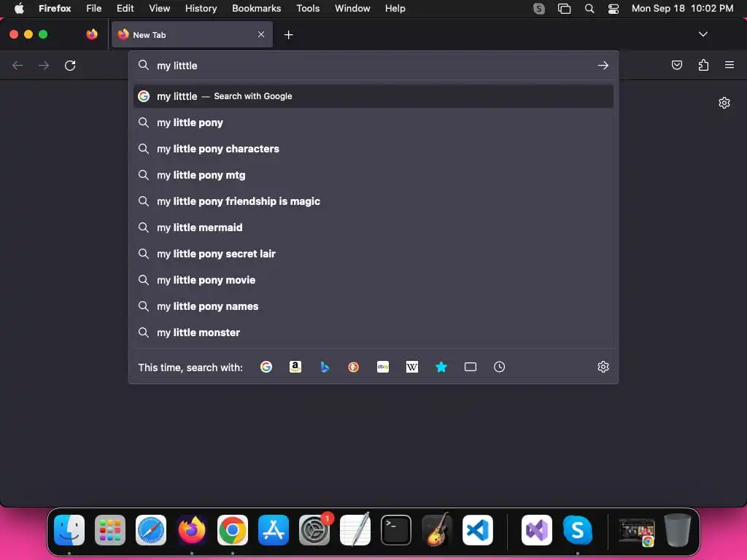This screenshot has height=560, width=747.
Task: Open the Firefox hamburger application menu
Action: click(729, 65)
